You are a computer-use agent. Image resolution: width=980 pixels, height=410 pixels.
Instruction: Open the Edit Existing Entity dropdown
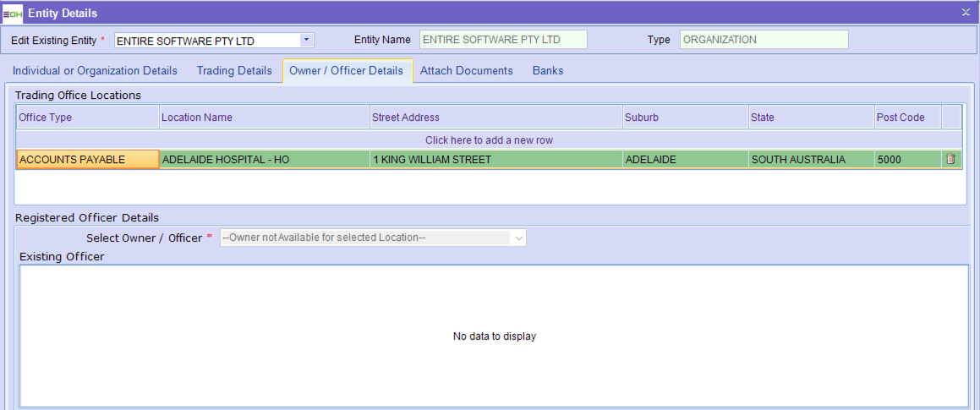click(306, 40)
